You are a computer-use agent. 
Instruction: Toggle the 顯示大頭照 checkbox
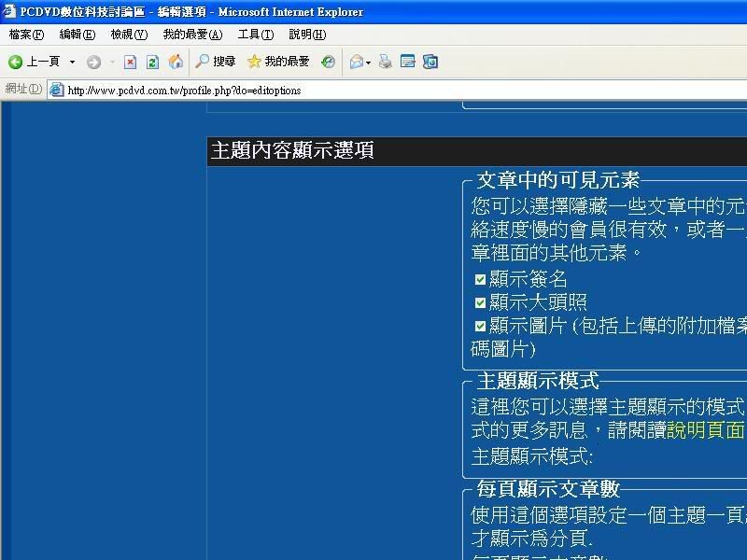[481, 302]
